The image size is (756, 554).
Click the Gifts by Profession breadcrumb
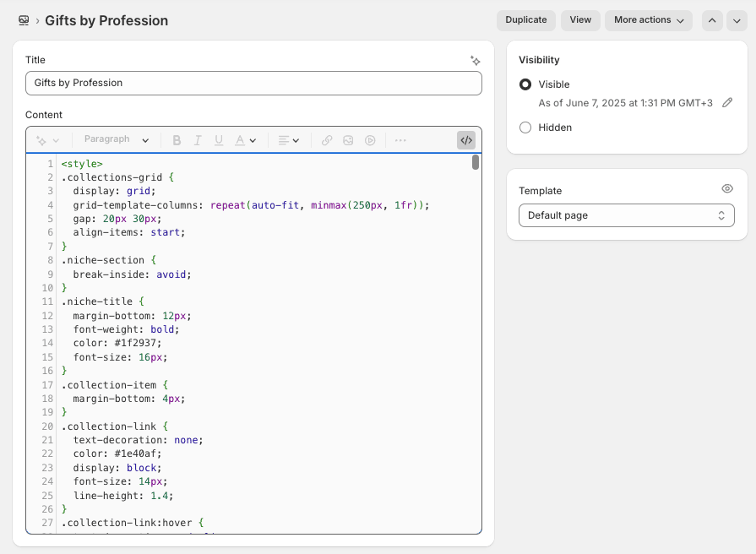click(x=106, y=19)
